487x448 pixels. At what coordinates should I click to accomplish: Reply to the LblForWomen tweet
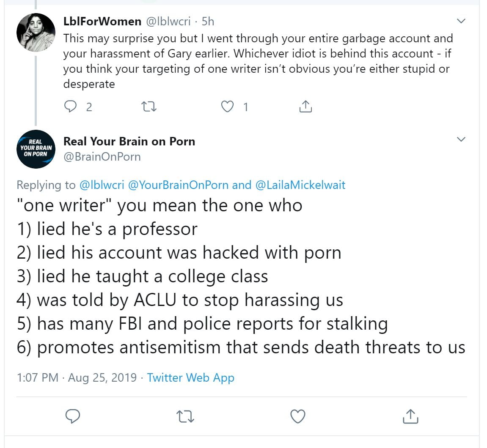[70, 107]
